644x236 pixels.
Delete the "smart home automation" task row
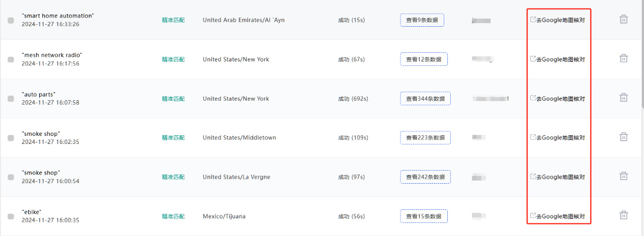pyautogui.click(x=623, y=20)
